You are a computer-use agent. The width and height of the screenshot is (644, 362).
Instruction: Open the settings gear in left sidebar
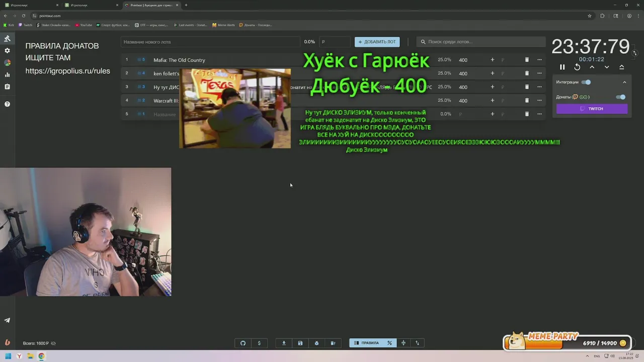(7, 51)
